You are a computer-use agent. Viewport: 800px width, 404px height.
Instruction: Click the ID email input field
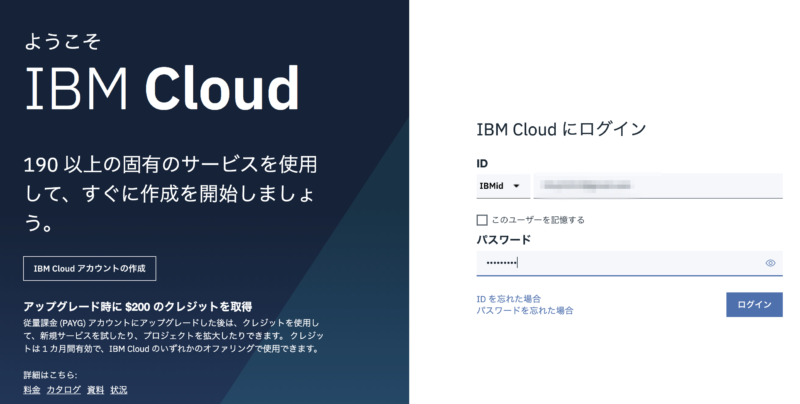pyautogui.click(x=658, y=186)
